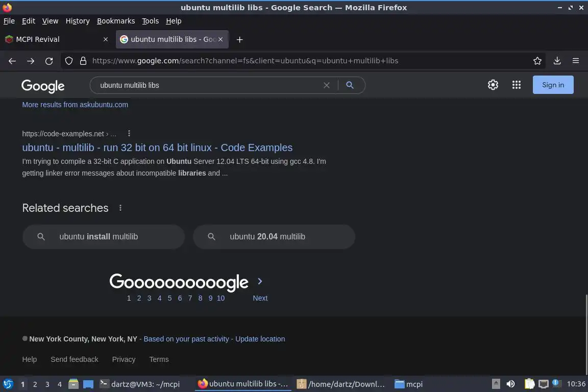Open Google apps grid
This screenshot has width=588, height=392.
(x=517, y=85)
